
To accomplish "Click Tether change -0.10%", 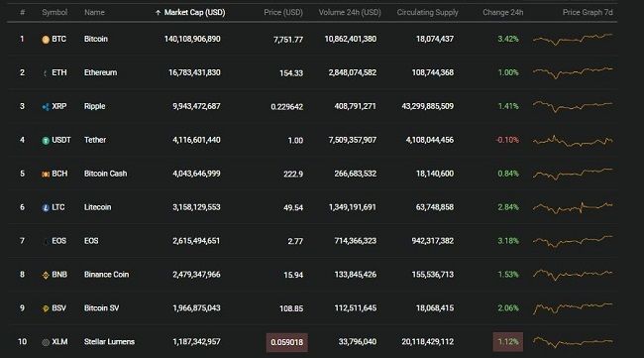I will coord(507,140).
